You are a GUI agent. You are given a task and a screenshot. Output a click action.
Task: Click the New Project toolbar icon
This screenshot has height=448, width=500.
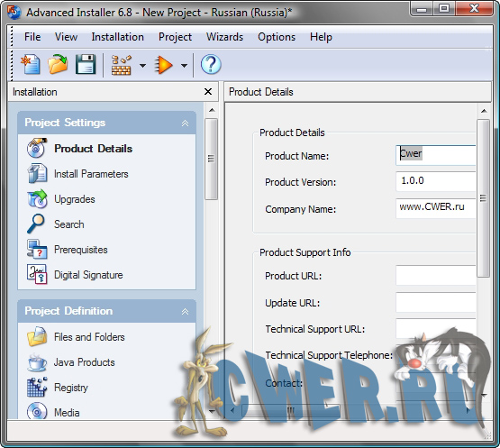[31, 64]
